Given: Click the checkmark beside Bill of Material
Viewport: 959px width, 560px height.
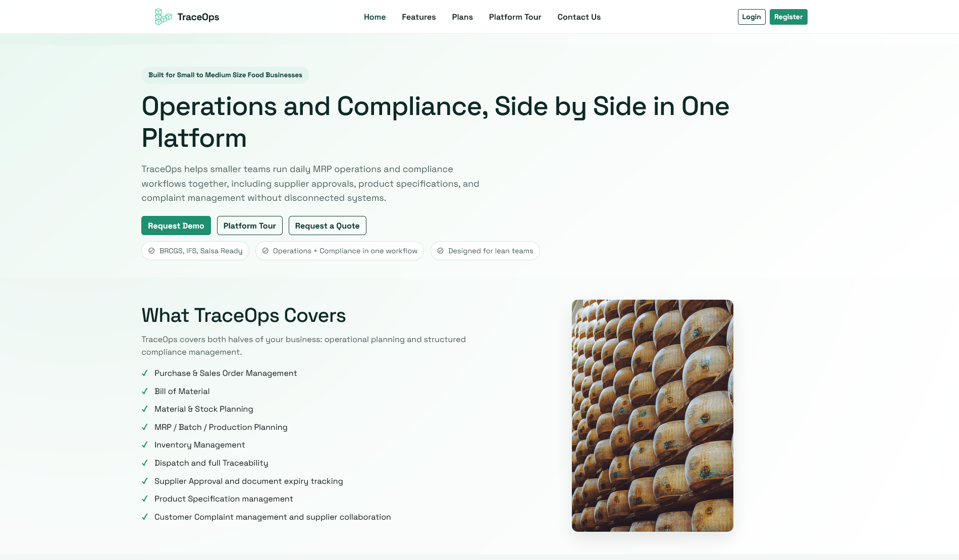Looking at the screenshot, I should 145,391.
